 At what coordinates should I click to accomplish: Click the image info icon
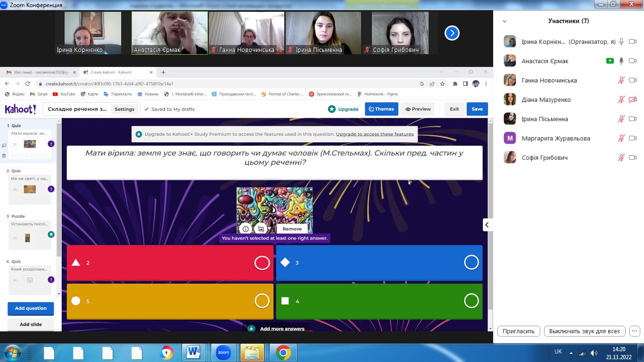(245, 229)
